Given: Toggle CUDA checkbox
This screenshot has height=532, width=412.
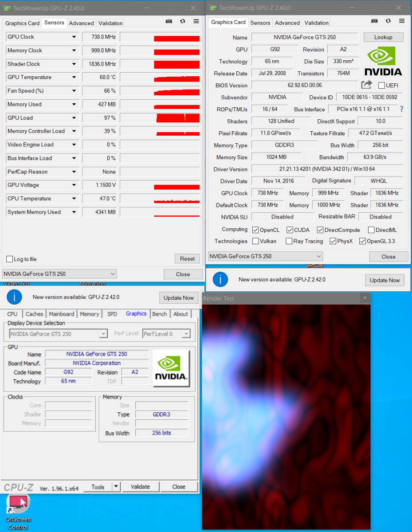Looking at the screenshot, I should [x=290, y=230].
